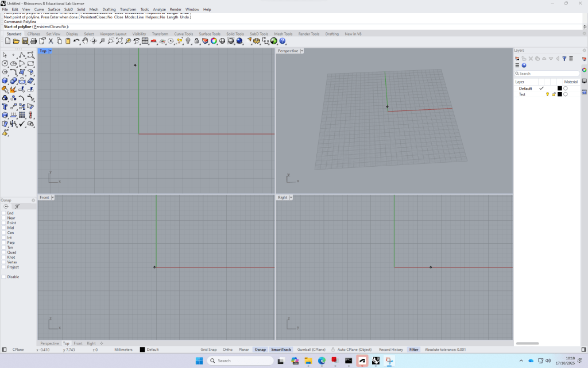Viewport: 588px width, 368px height.
Task: Expand the Perspective viewport menu arrow
Action: (x=302, y=51)
